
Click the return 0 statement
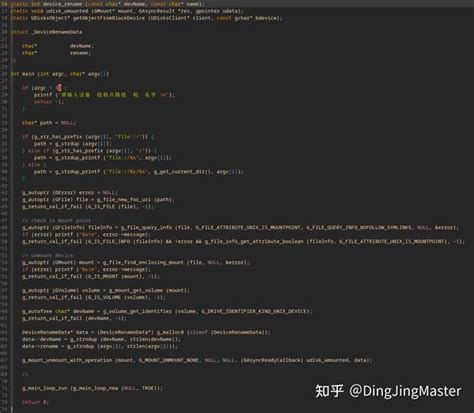pos(35,402)
